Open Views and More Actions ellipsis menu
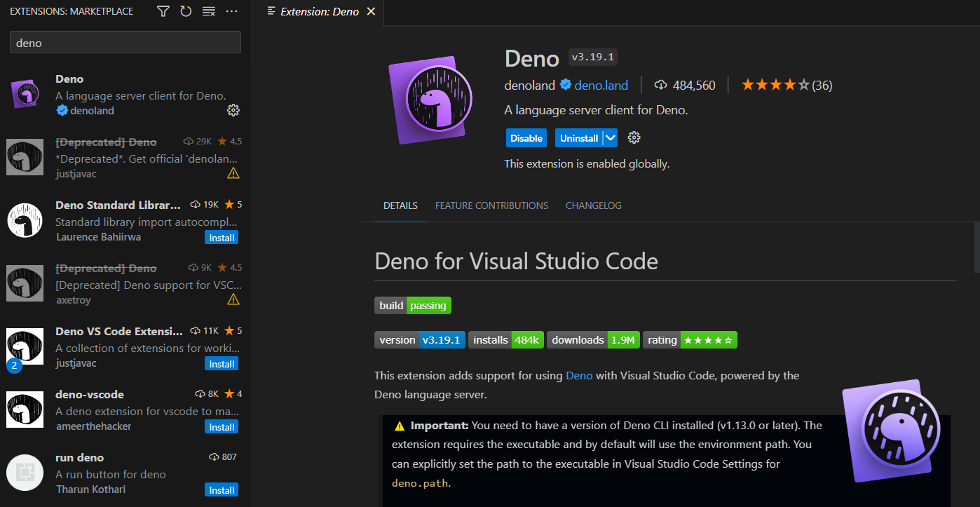Image resolution: width=980 pixels, height=507 pixels. pyautogui.click(x=231, y=11)
